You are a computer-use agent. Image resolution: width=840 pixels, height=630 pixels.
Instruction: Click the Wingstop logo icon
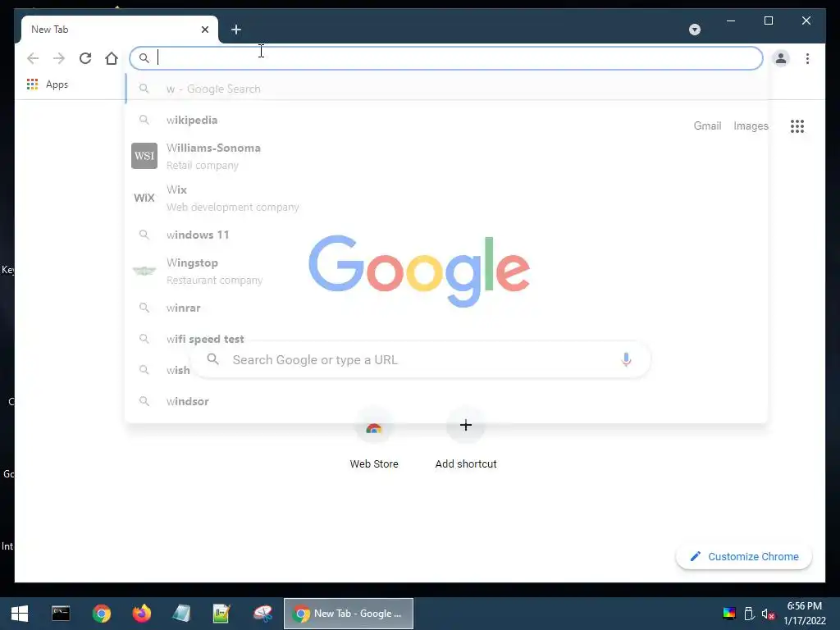point(144,271)
